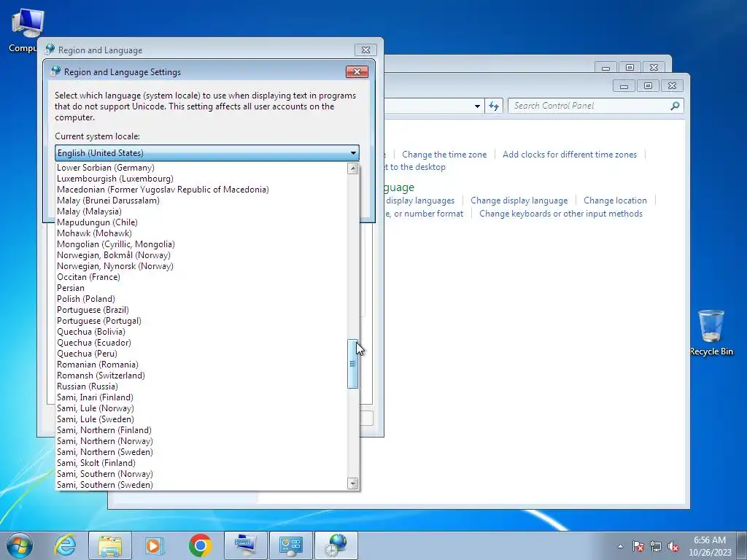Select Sami, Southern (Norway) locale

[201, 474]
